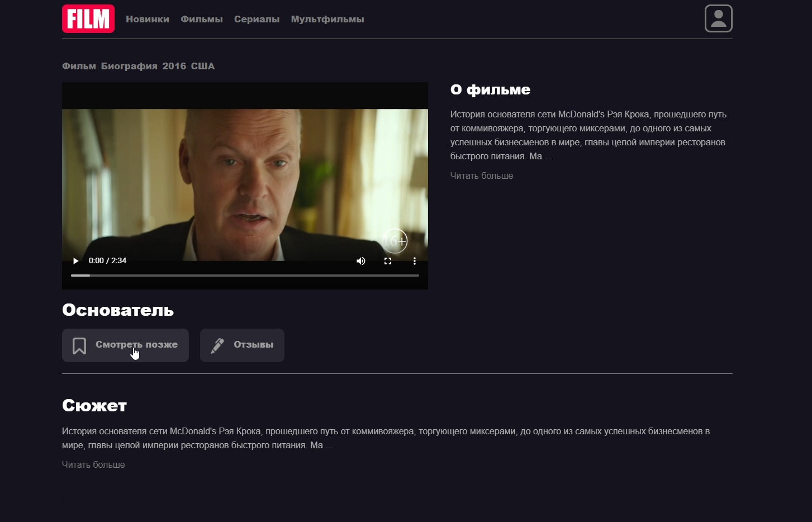Viewport: 812px width, 522px height.
Task: Play the movie trailer video
Action: 75,261
